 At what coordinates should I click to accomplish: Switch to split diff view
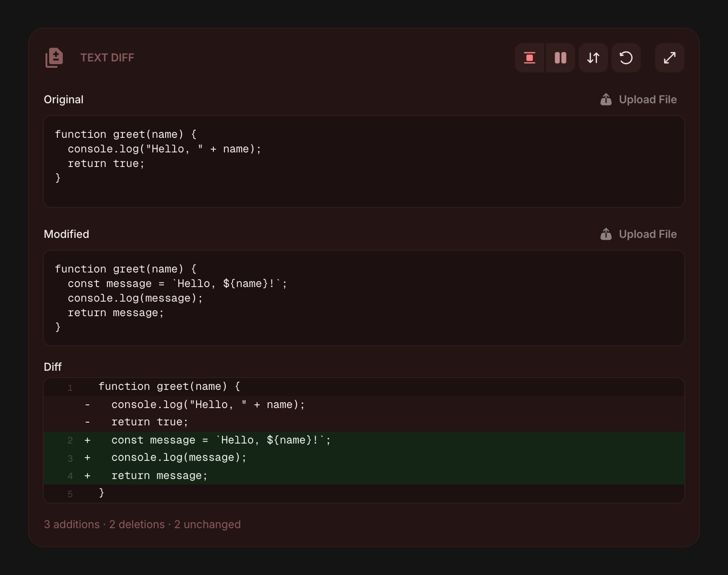(x=560, y=58)
